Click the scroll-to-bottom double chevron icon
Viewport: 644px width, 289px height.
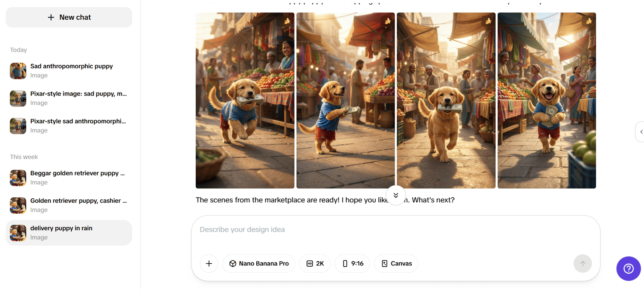396,196
